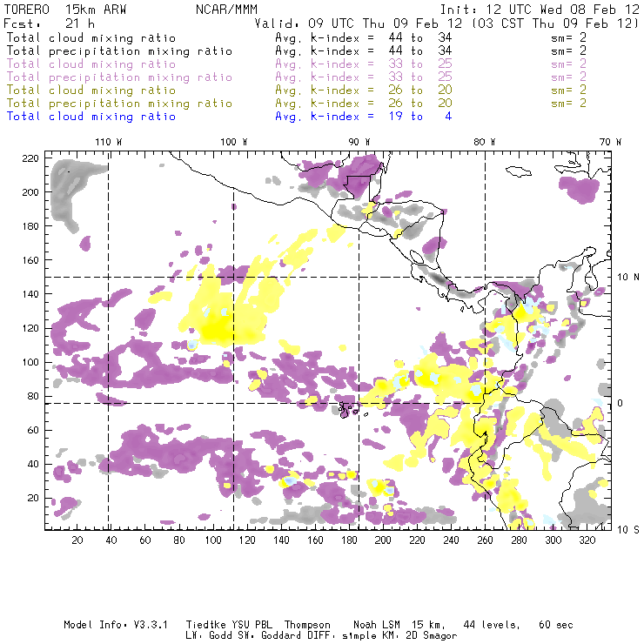Click "60" on the vertical grid axis

[x=33, y=430]
